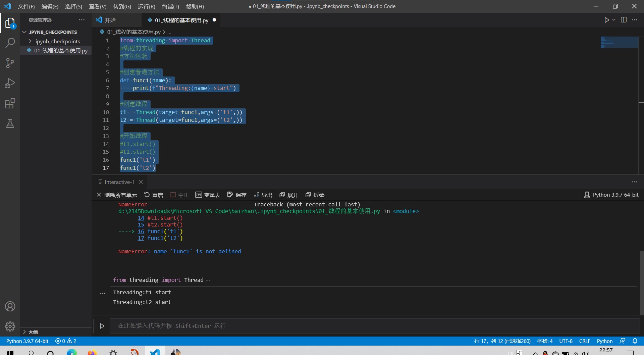Select the Python 3.9.7 64-bit kernel
644x355 pixels.
pyautogui.click(x=611, y=195)
